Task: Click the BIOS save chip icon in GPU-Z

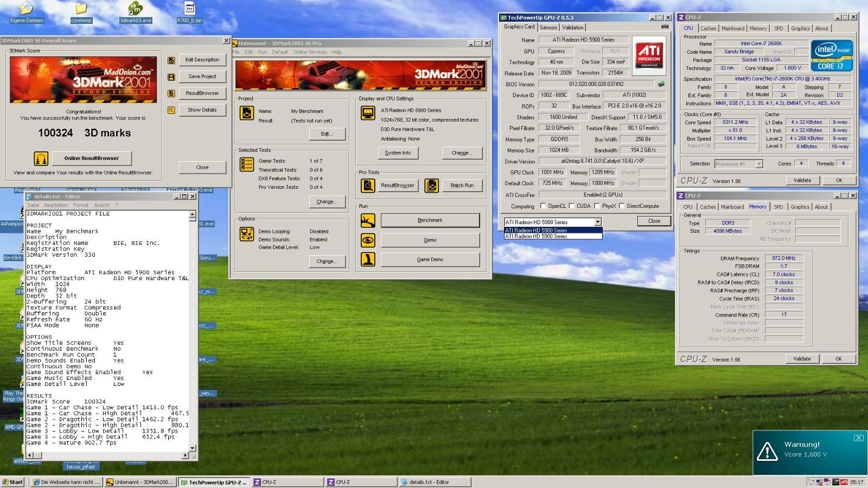Action: pos(661,84)
